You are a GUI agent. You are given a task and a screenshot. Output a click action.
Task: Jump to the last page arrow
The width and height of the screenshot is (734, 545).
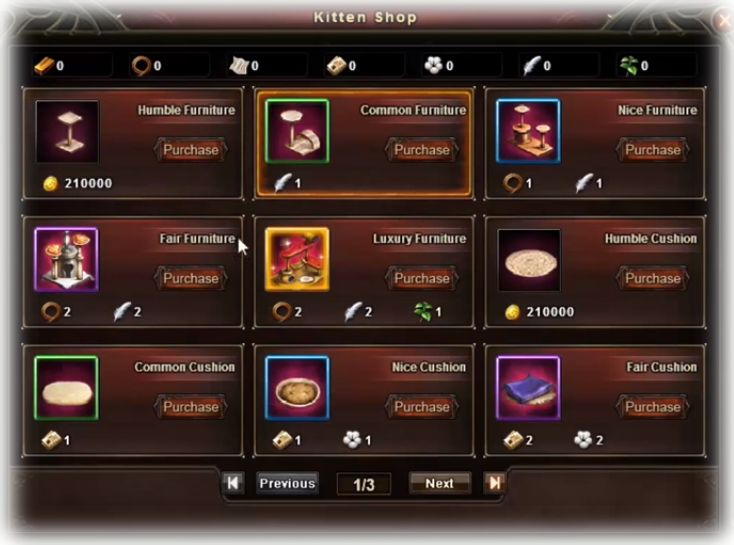tap(494, 483)
